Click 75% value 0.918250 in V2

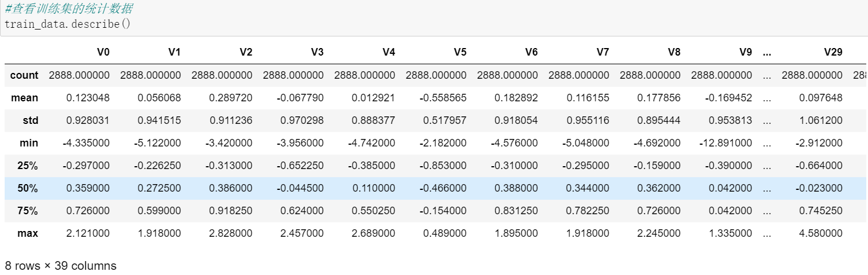pos(231,211)
